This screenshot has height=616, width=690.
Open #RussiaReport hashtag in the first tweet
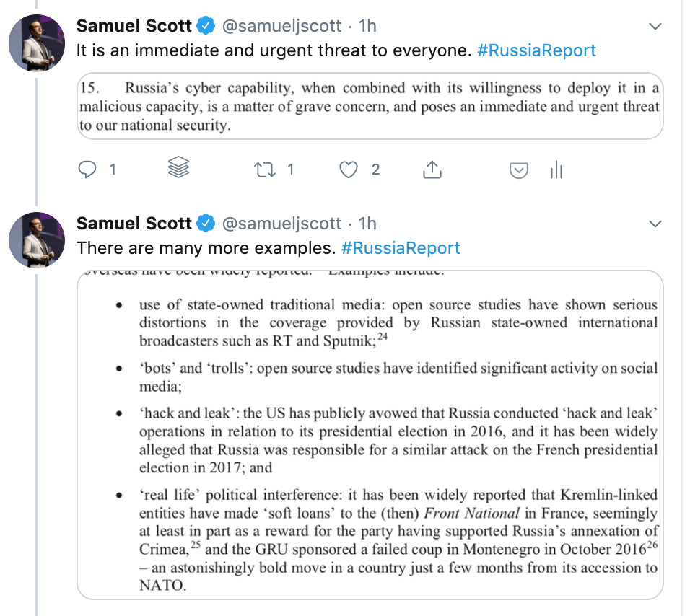click(536, 50)
